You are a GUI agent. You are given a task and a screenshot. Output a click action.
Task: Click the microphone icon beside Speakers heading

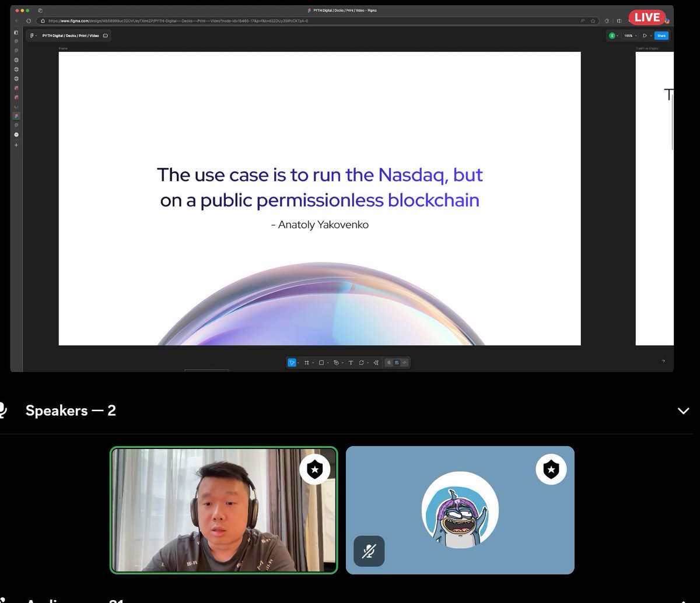[3, 411]
